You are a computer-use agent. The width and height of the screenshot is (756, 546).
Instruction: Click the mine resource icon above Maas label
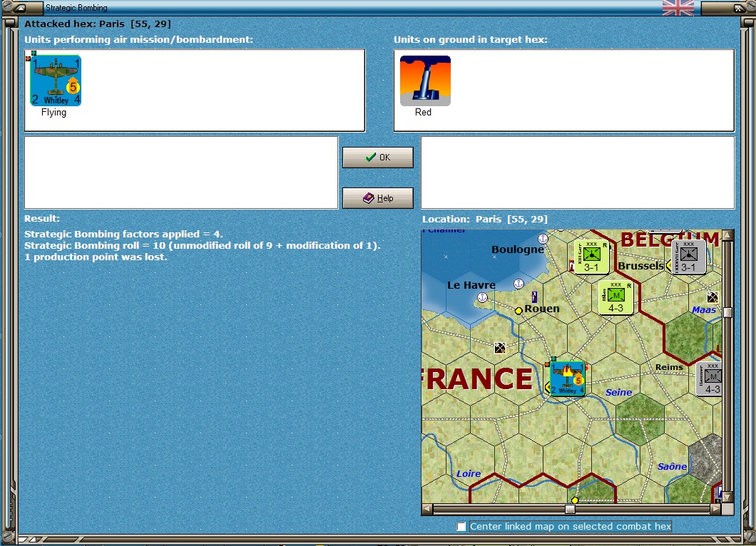pyautogui.click(x=712, y=297)
